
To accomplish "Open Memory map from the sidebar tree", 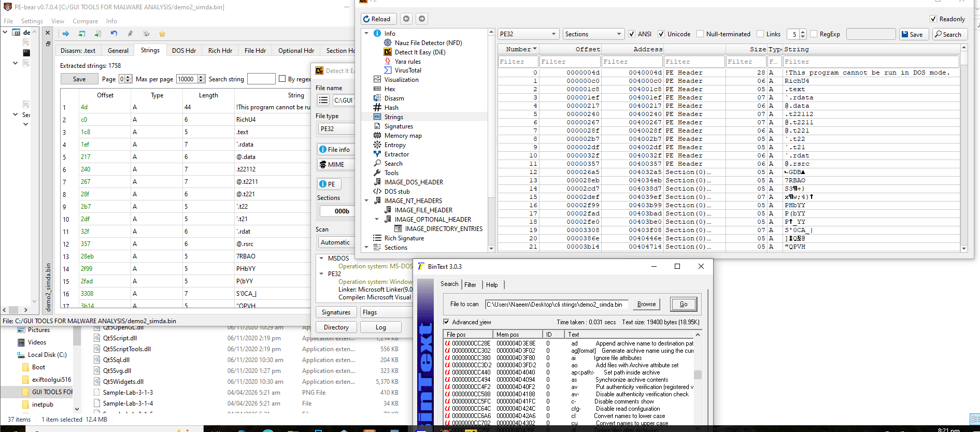I will coord(403,136).
